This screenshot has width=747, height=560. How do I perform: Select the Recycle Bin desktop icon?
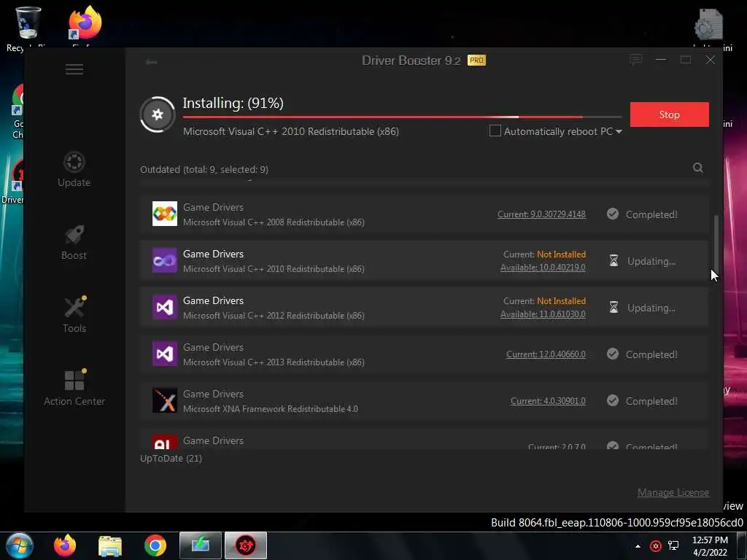(28, 28)
